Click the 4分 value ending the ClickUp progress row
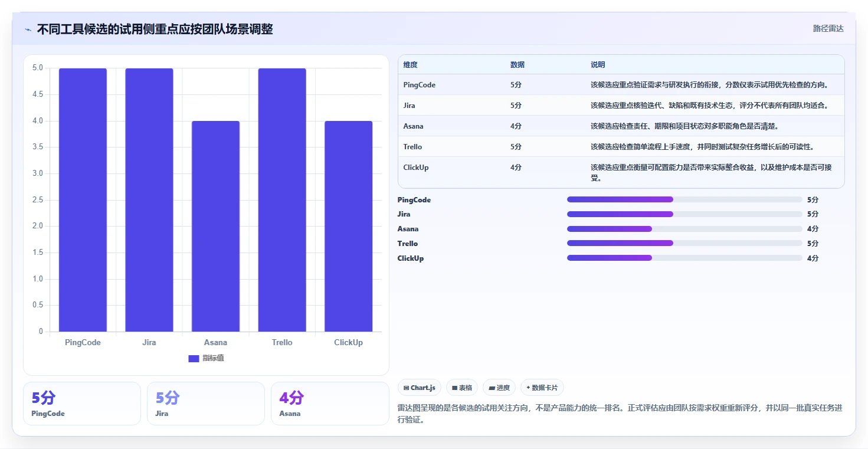 click(x=813, y=258)
